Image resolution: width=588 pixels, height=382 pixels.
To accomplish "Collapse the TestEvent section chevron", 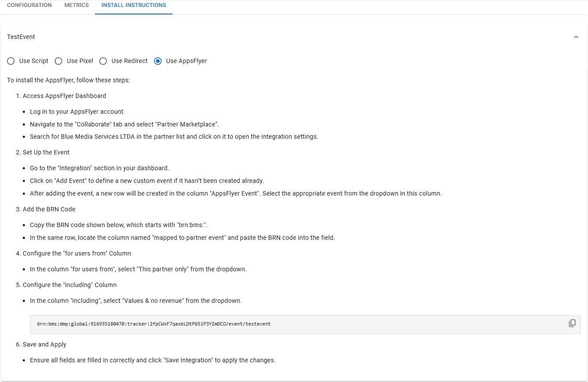I will click(576, 37).
